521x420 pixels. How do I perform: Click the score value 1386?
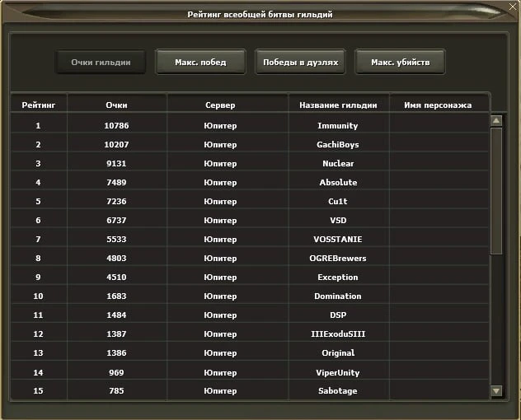click(116, 353)
